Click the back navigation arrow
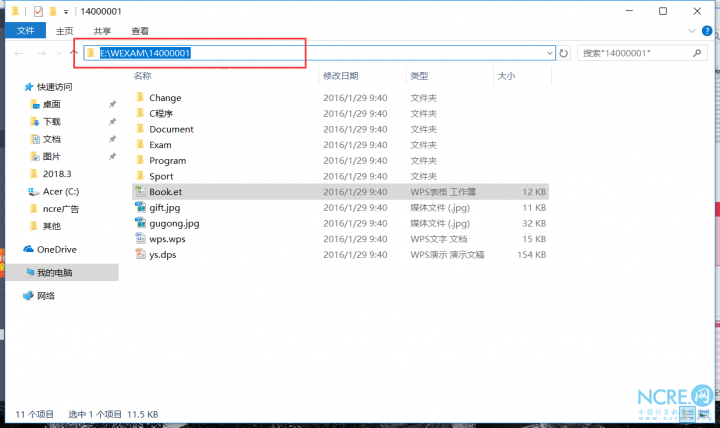Image resolution: width=720 pixels, height=428 pixels. (x=19, y=53)
